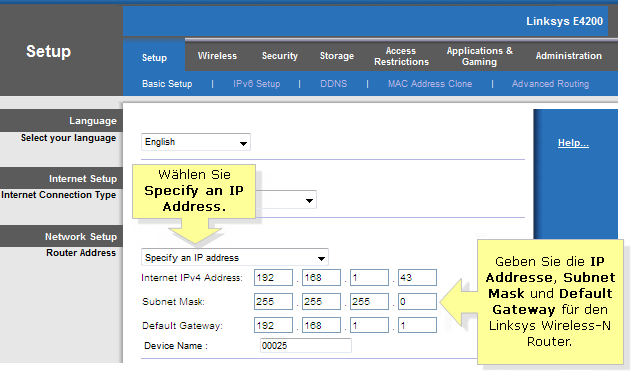Click the Default Gateway label
Viewport: 632px width, 372px height.
click(182, 326)
